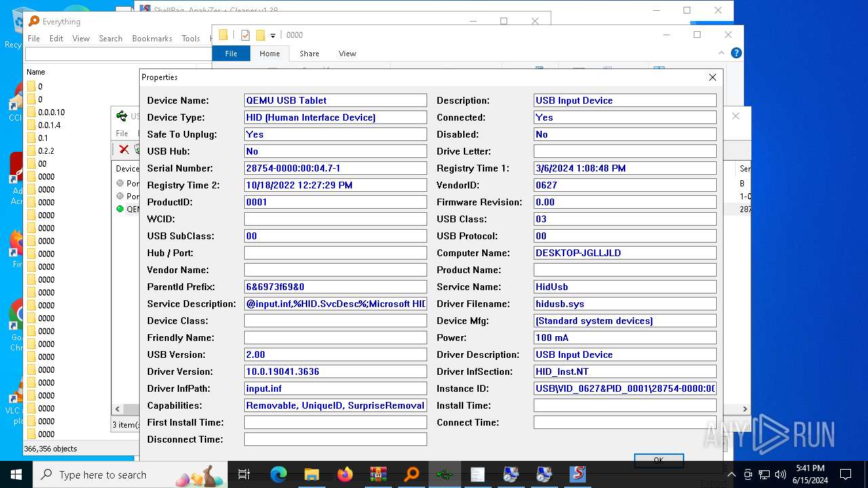
Task: Click the green-dot QEMU device row icon
Action: click(120, 209)
